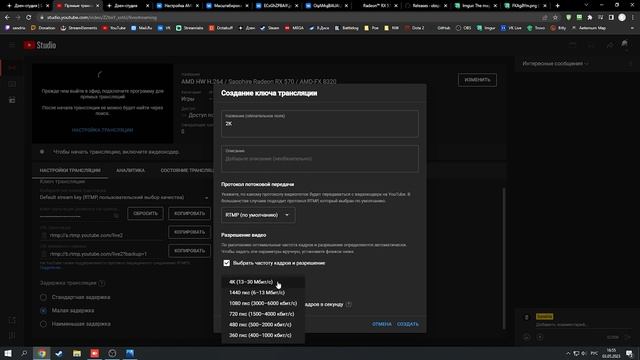Select the 4K (13–30 Мбит/с) resolution option

[263, 282]
